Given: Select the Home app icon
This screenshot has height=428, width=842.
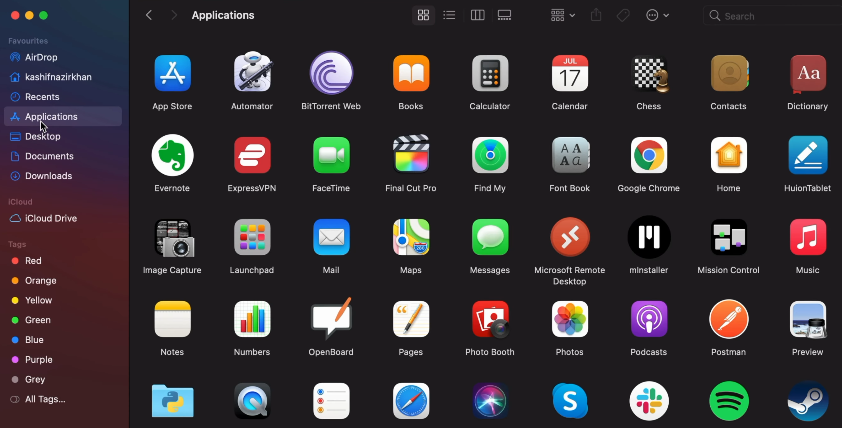Looking at the screenshot, I should click(x=729, y=155).
